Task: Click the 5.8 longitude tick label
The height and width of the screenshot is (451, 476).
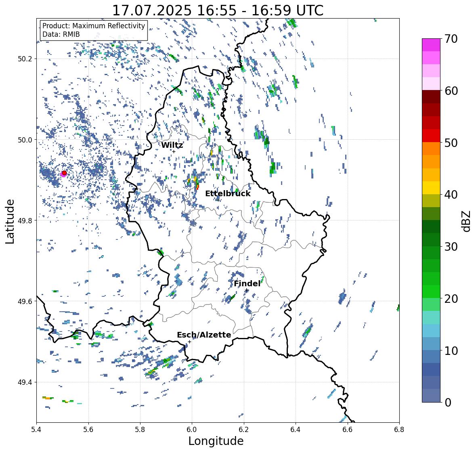Action: pos(140,430)
